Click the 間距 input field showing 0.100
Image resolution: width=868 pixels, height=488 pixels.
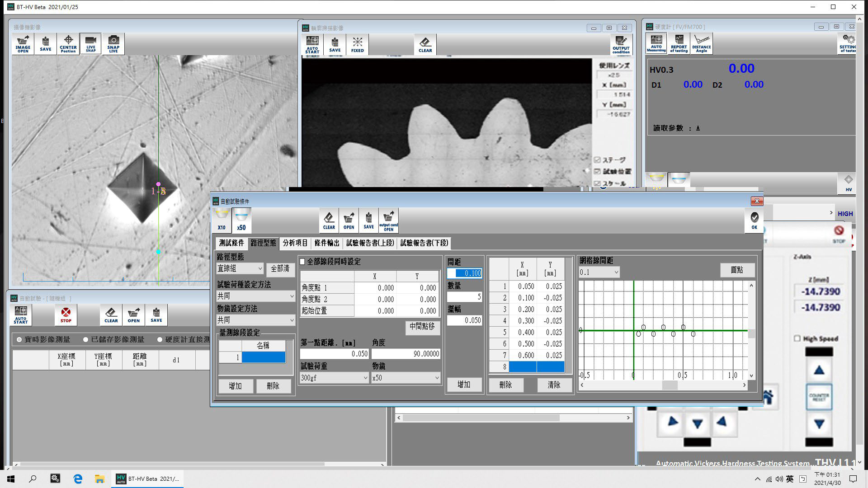pos(465,273)
